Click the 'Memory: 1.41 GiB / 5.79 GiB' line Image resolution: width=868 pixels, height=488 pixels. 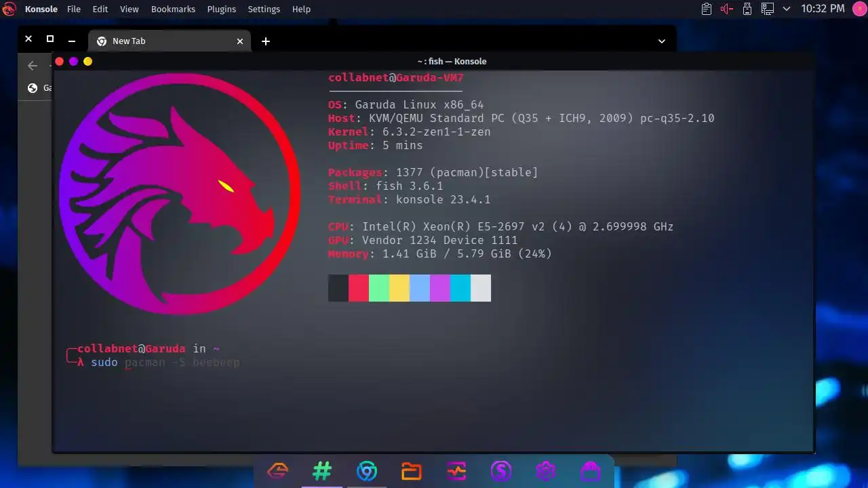pos(440,253)
